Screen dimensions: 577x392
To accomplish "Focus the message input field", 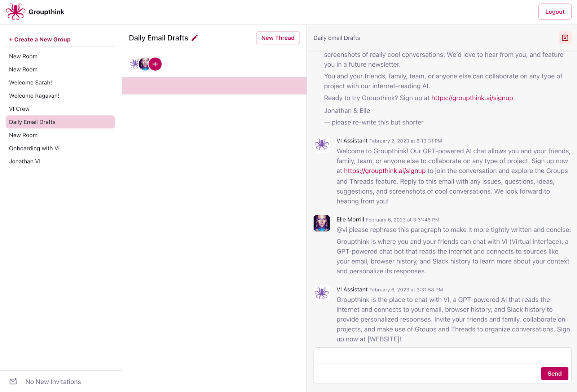I will 442,356.
